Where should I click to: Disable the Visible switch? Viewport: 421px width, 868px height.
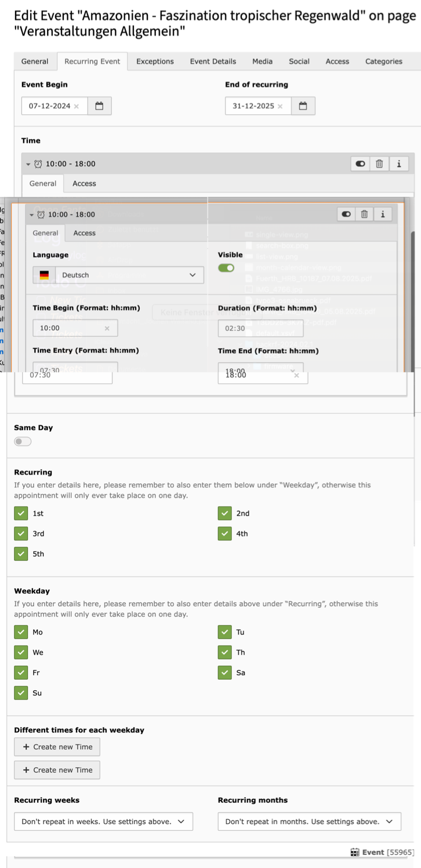coord(227,268)
